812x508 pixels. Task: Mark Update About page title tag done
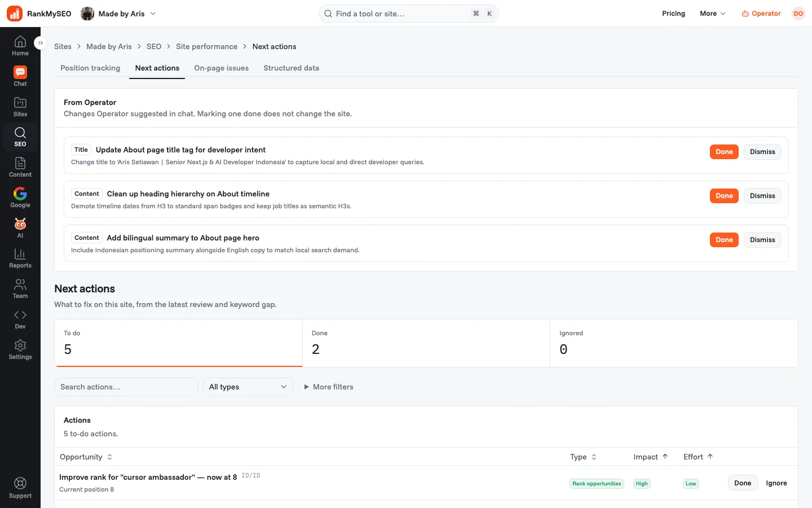[x=724, y=152]
